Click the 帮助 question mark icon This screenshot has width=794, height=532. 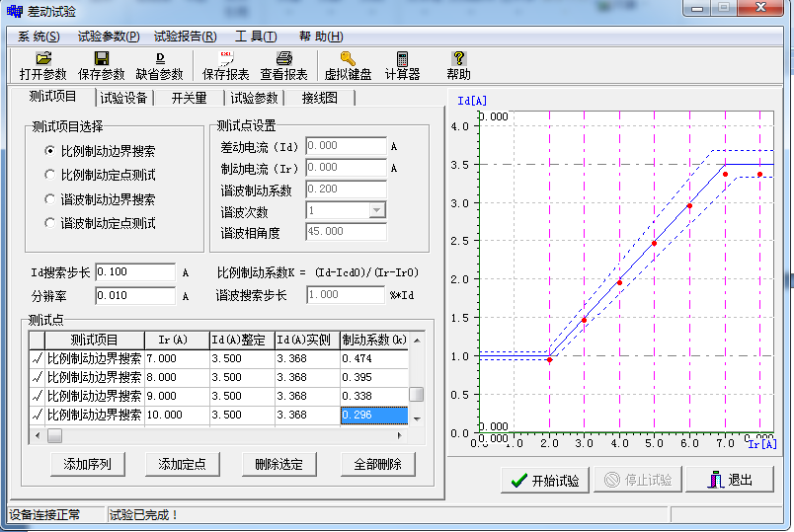[x=458, y=59]
